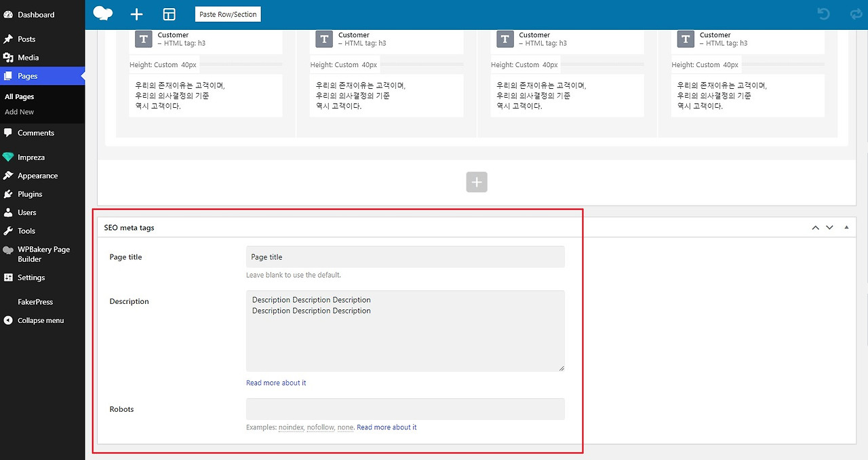This screenshot has height=460, width=868.
Task: Open Read more about it beside Robots examples
Action: pyautogui.click(x=387, y=427)
